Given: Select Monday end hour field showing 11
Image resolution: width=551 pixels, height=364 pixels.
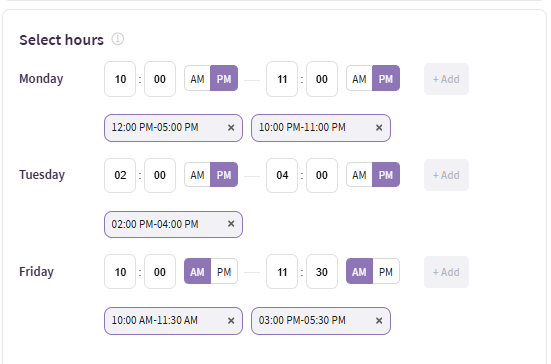Looking at the screenshot, I should [282, 79].
